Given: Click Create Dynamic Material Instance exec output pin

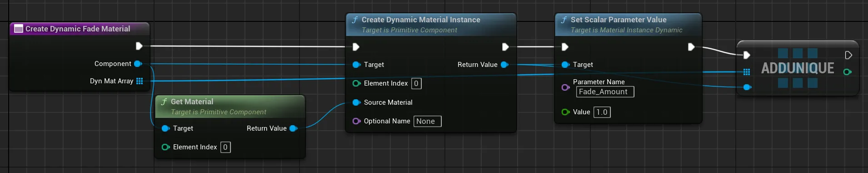Looking at the screenshot, I should (x=505, y=47).
